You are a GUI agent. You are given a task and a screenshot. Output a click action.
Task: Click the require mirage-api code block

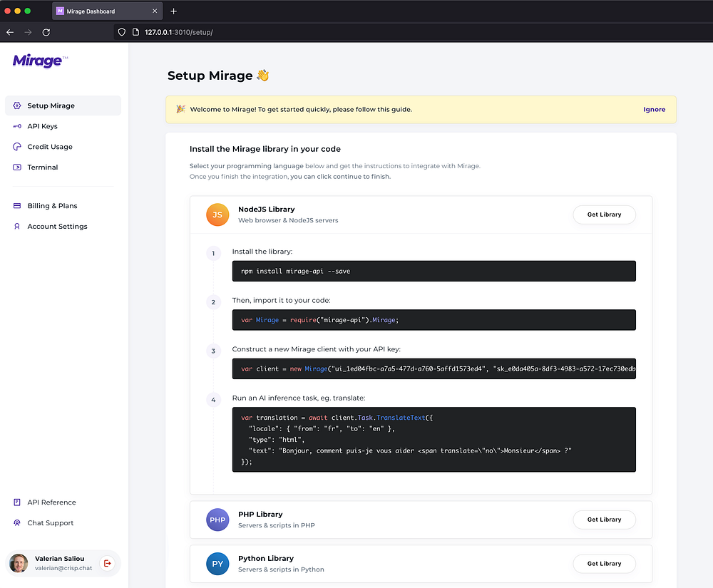(434, 320)
